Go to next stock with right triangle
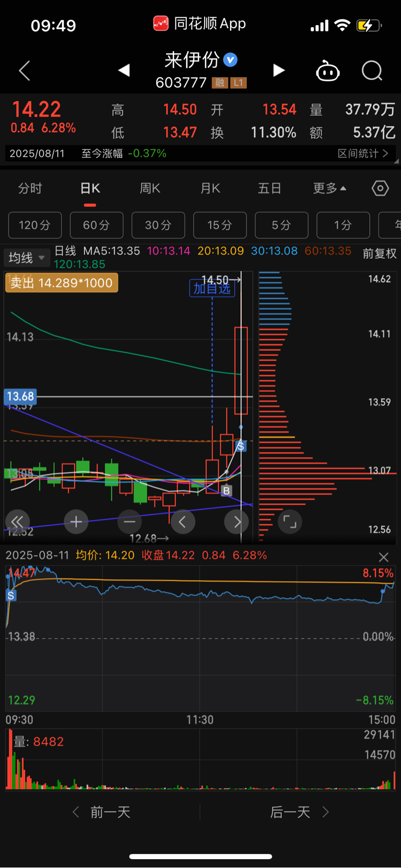Viewport: 401px width, 868px height. click(279, 70)
